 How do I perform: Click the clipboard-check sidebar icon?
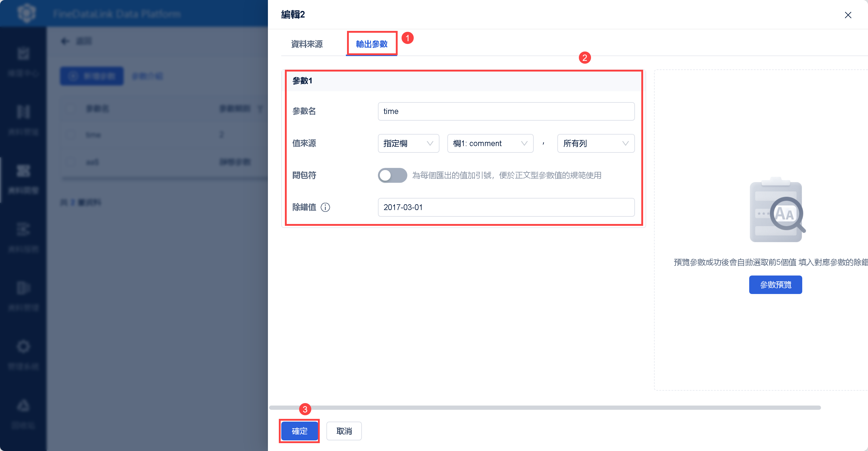(23, 54)
